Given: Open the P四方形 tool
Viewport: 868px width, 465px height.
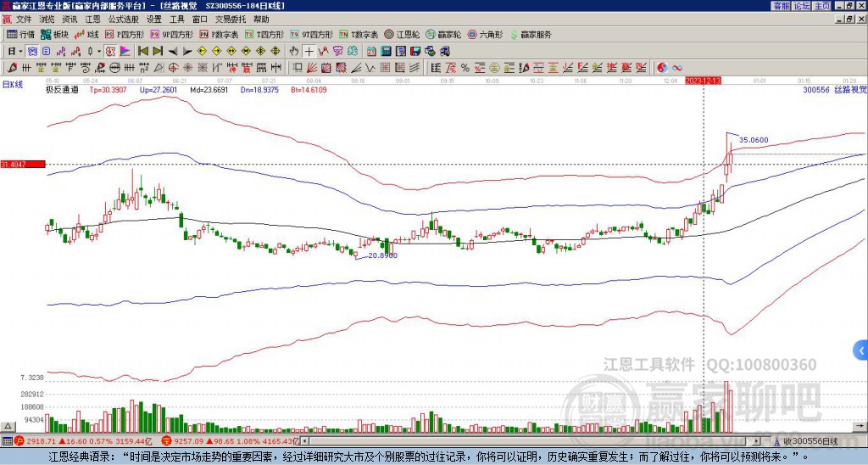Looking at the screenshot, I should coord(125,34).
